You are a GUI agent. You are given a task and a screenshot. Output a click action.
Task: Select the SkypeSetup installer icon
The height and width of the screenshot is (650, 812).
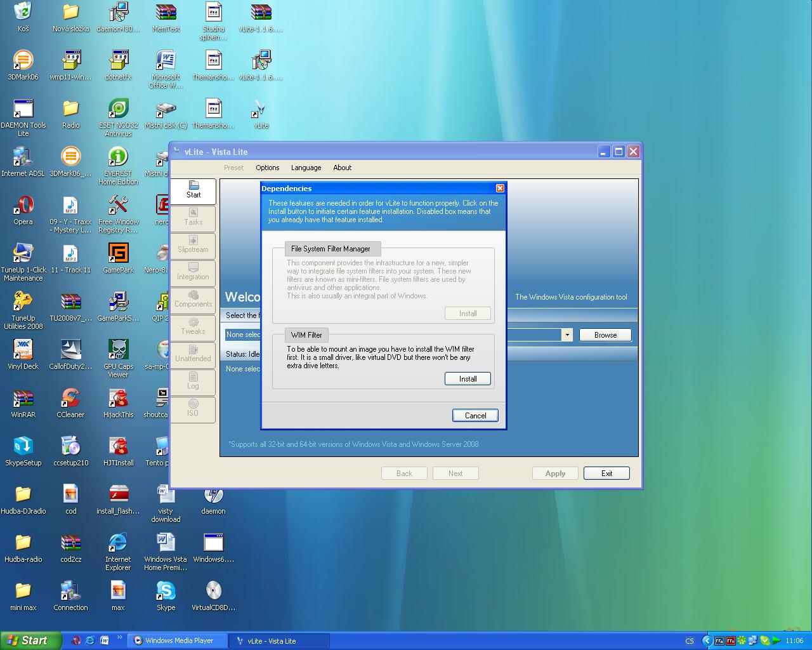[23, 451]
